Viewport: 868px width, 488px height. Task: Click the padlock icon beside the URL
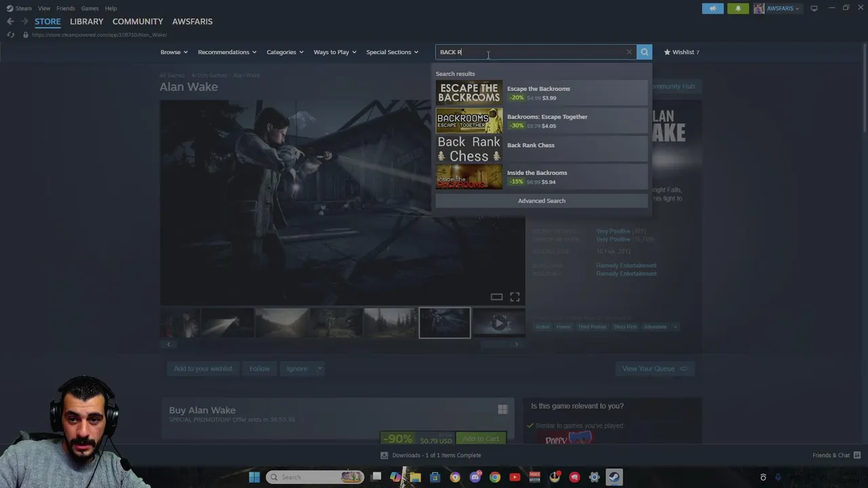coord(26,35)
